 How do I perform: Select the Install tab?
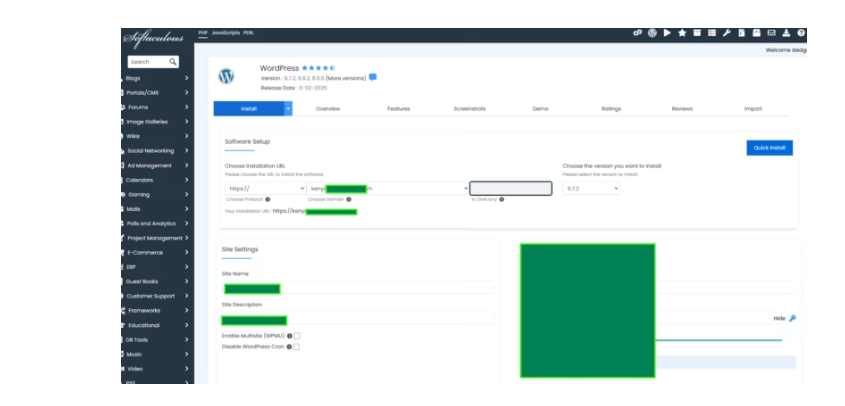coord(249,109)
